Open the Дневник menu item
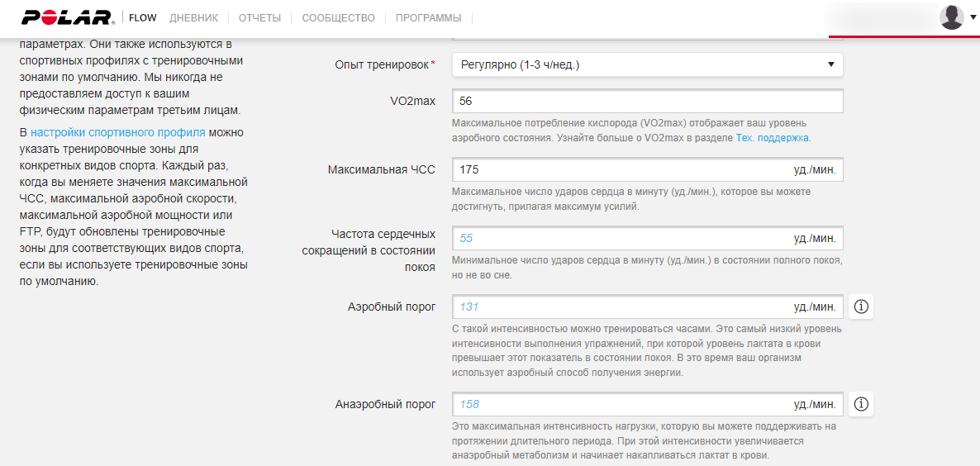The width and height of the screenshot is (980, 466). click(x=193, y=17)
